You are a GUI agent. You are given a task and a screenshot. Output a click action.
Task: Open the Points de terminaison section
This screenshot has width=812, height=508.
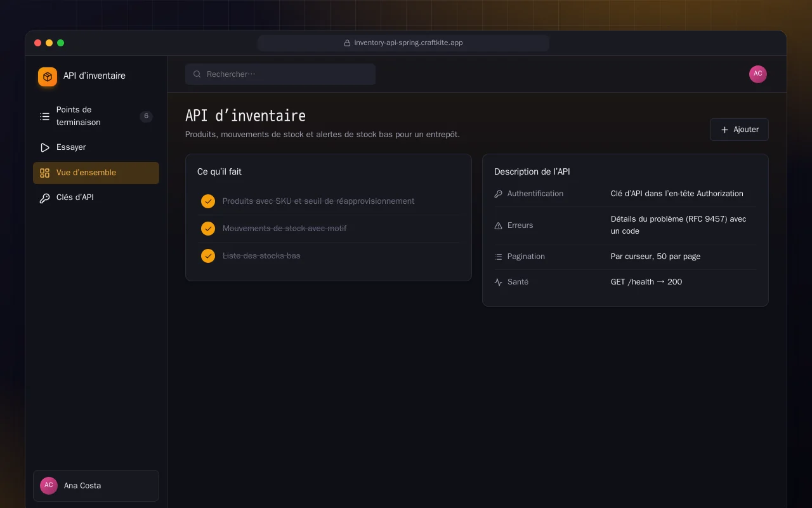(96, 116)
